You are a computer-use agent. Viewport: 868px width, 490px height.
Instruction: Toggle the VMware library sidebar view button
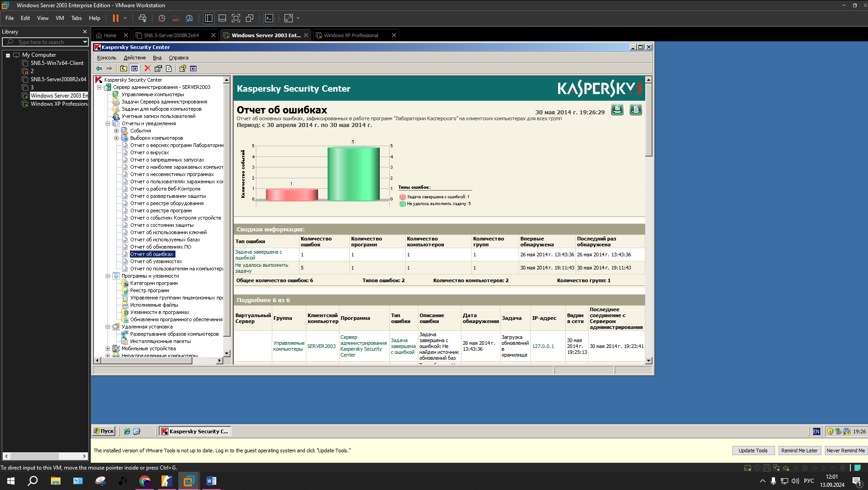(x=209, y=18)
